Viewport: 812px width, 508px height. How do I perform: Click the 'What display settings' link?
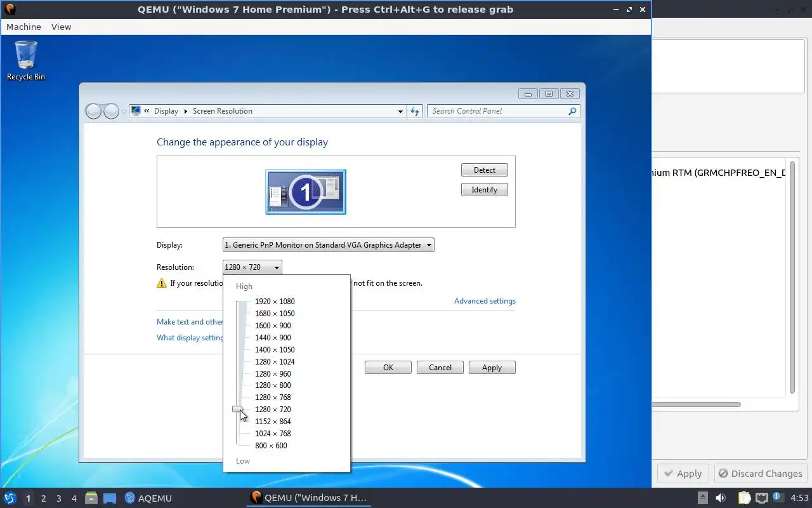click(190, 338)
